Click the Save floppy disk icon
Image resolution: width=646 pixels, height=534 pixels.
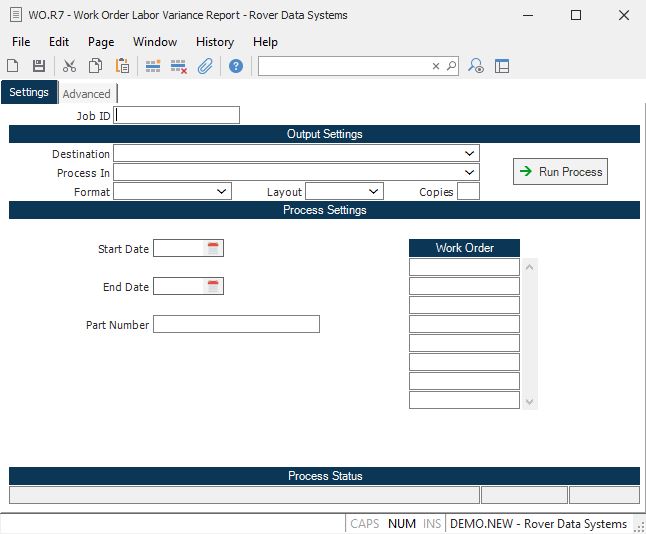tap(39, 66)
